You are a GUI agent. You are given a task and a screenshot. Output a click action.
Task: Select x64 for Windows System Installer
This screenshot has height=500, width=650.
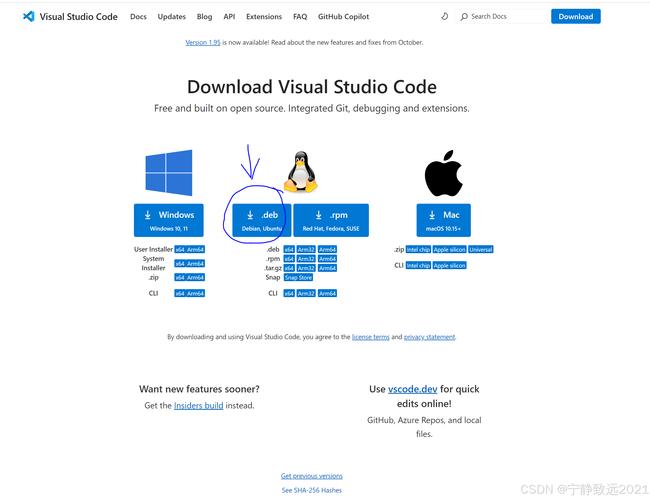coord(179,263)
